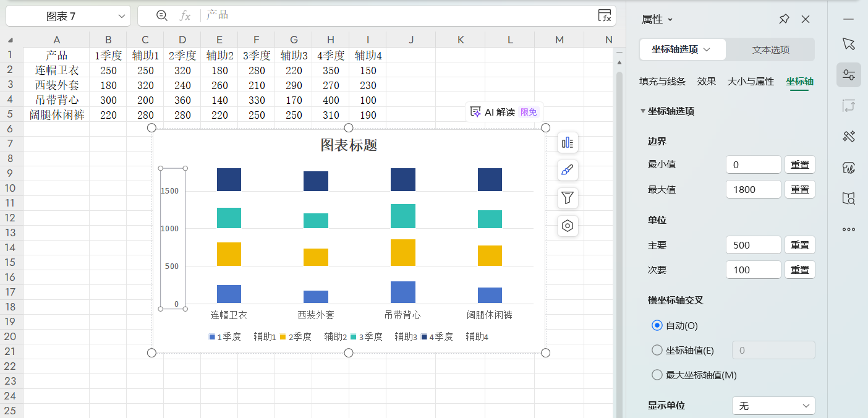Open the search magnifier in the formula bar
Viewport: 868px width, 418px height.
coord(161,15)
